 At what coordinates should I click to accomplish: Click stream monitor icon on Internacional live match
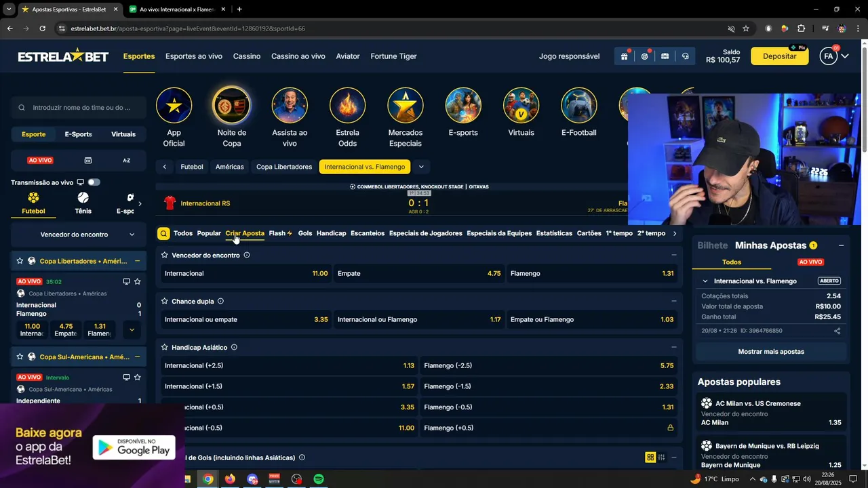pos(126,281)
